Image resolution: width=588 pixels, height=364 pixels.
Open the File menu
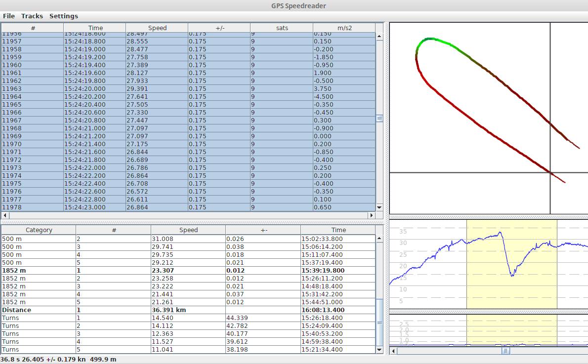coord(8,16)
